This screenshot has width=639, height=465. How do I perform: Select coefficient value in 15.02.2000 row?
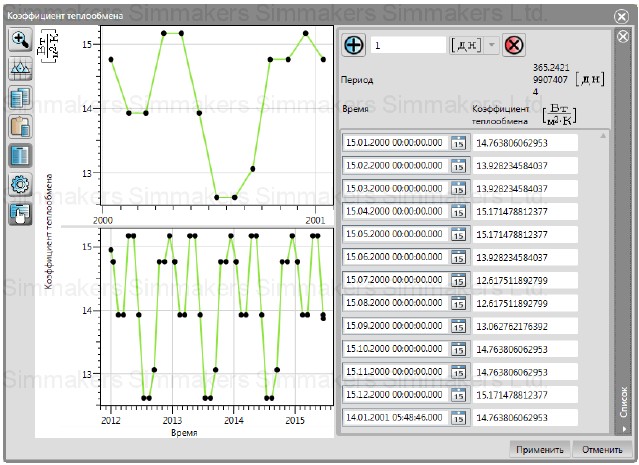pyautogui.click(x=525, y=166)
